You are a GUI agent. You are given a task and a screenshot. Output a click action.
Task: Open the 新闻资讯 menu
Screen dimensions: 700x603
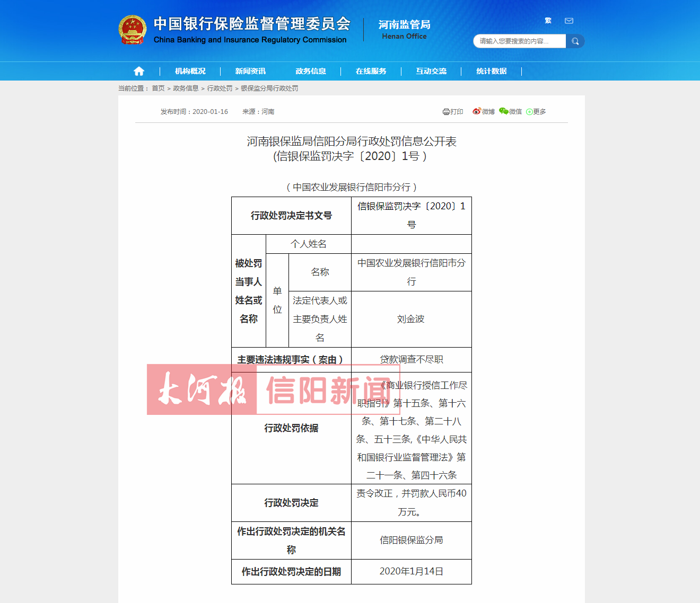(250, 71)
